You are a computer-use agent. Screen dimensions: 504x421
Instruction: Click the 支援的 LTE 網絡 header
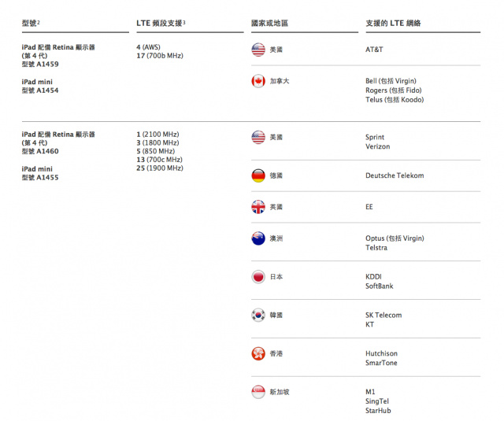coord(393,23)
